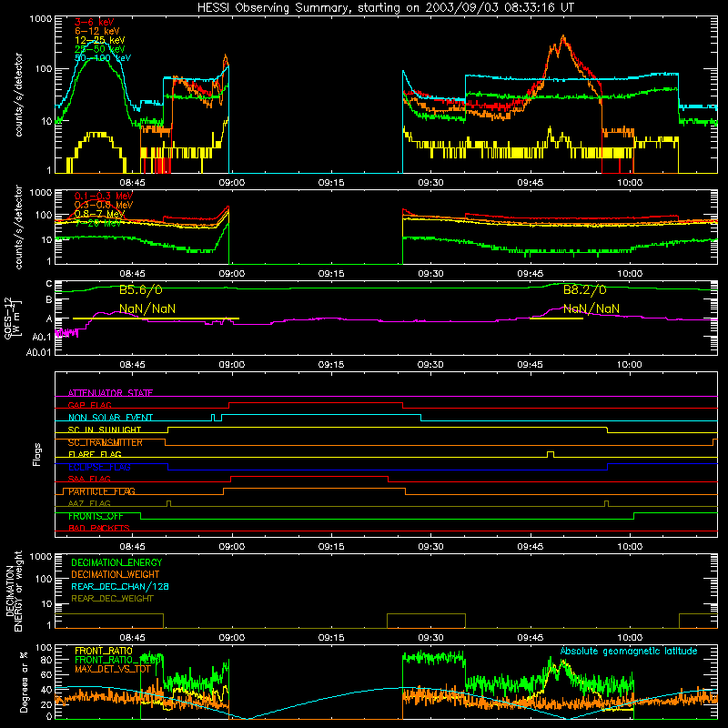Image resolution: width=728 pixels, height=728 pixels.
Task: Select the SC_IN_SUNLIGHT flag label
Action: click(x=105, y=430)
